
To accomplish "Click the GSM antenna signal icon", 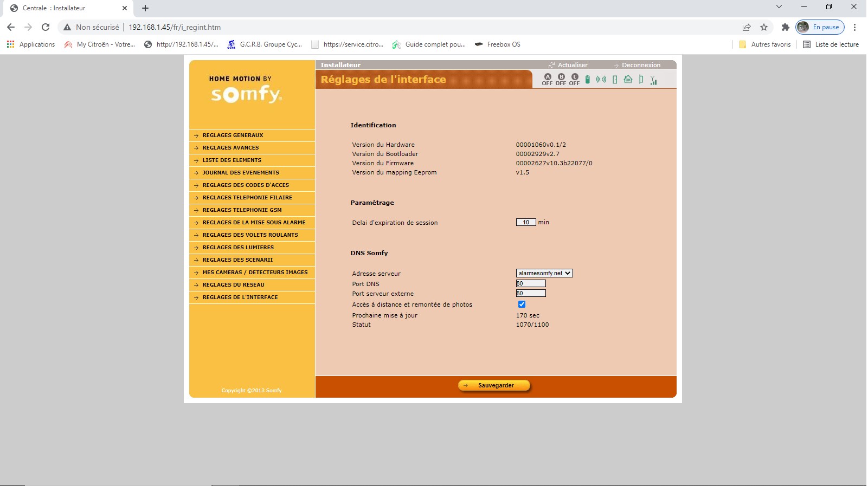I will pos(654,80).
